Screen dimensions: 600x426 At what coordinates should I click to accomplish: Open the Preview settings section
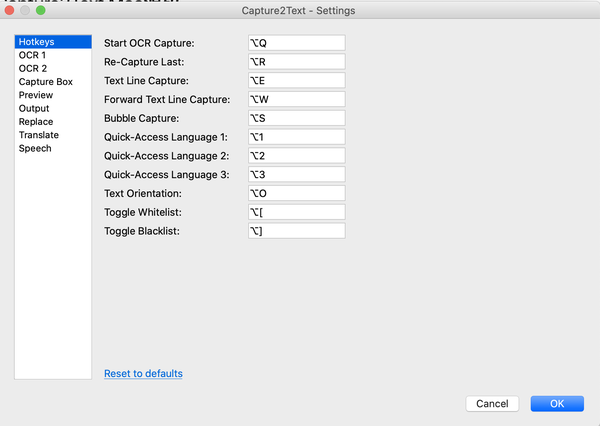coord(36,95)
